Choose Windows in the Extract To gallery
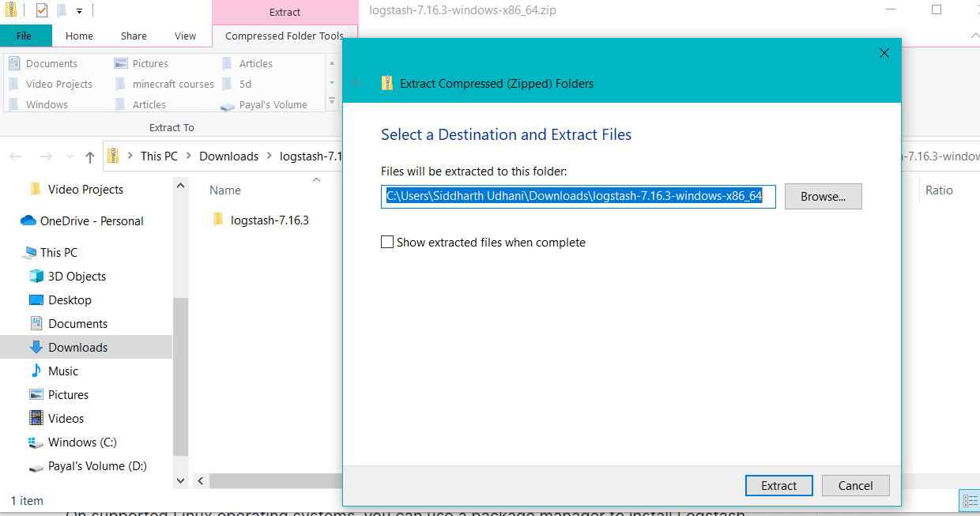This screenshot has height=516, width=980. click(x=38, y=104)
